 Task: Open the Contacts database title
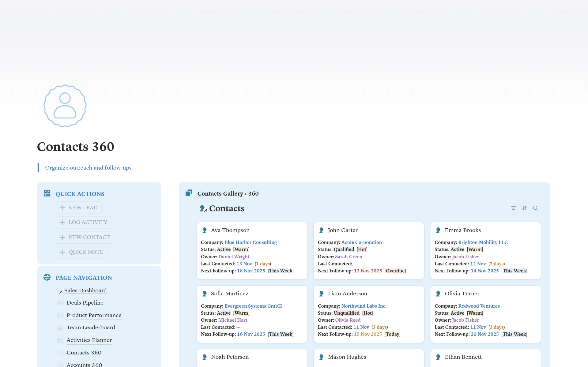pyautogui.click(x=227, y=208)
